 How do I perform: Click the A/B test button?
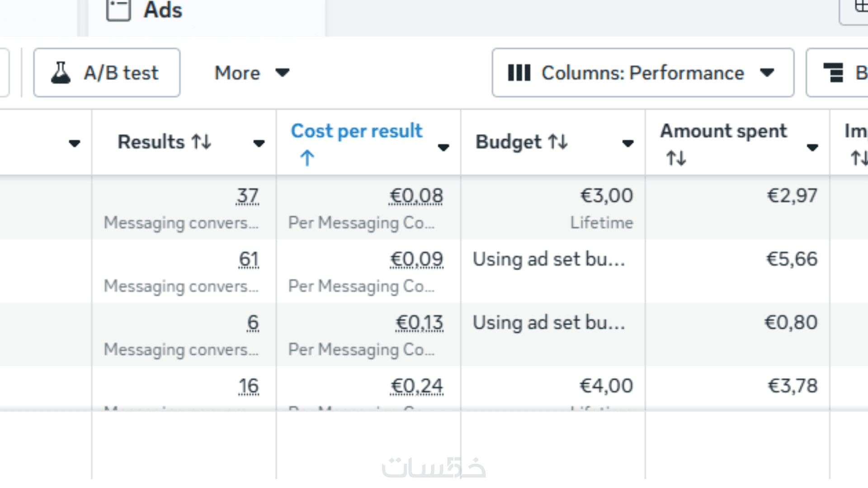pos(107,73)
